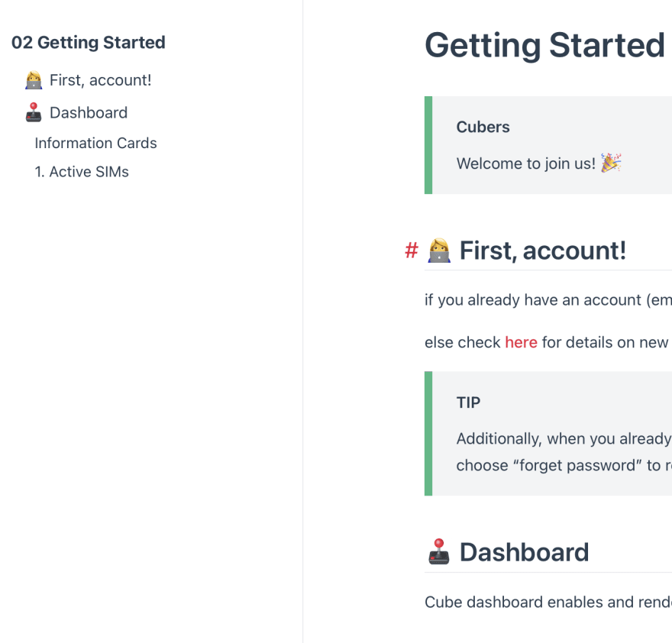Click the Dashboard section heading text
The width and height of the screenshot is (672, 643).
524,551
